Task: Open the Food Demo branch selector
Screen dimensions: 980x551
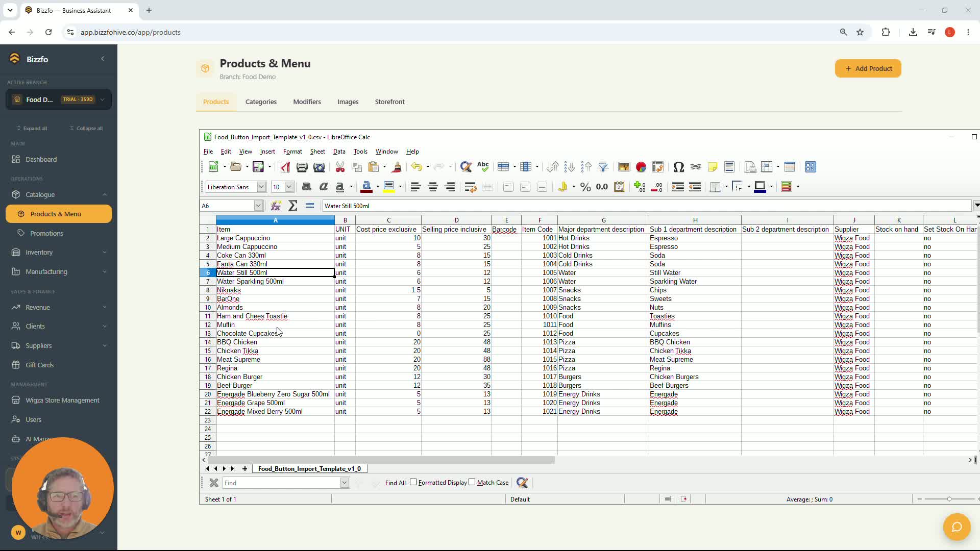Action: [x=59, y=99]
